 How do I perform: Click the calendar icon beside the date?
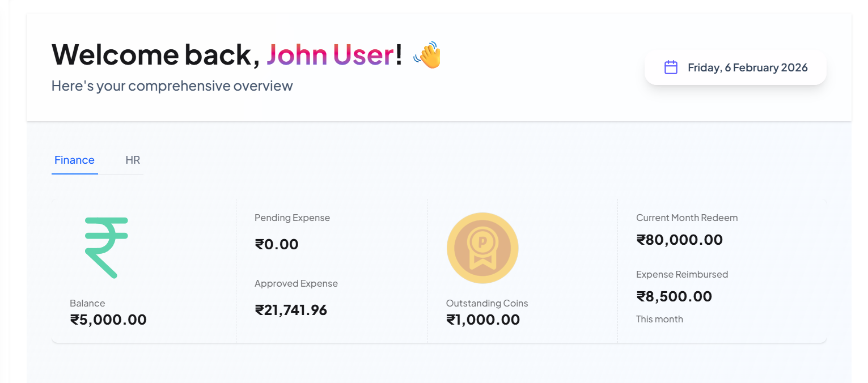tap(671, 67)
